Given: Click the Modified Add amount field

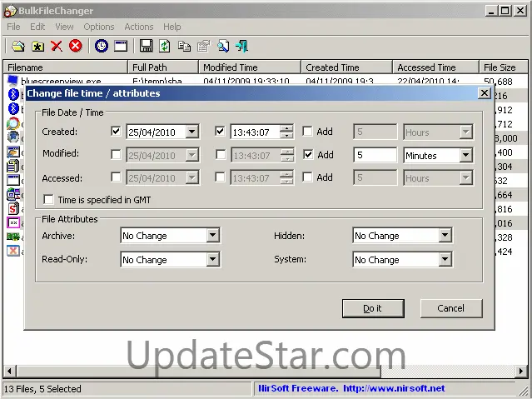Looking at the screenshot, I should (x=375, y=155).
